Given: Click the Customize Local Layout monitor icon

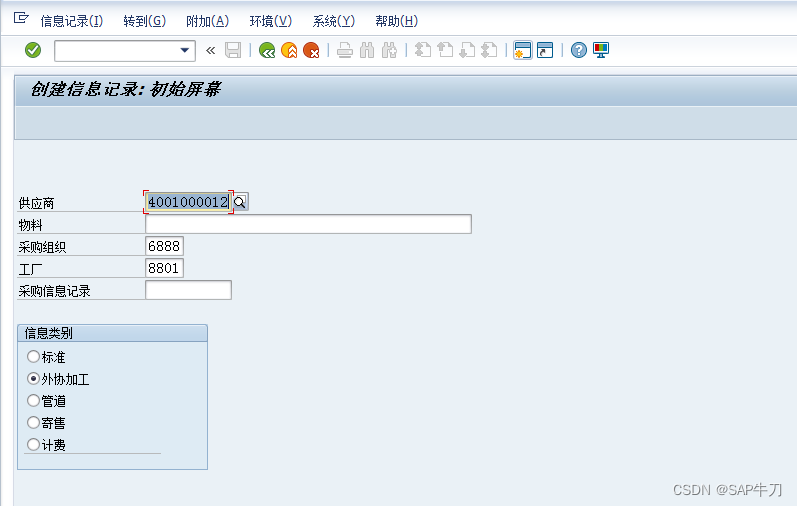Looking at the screenshot, I should coord(601,50).
